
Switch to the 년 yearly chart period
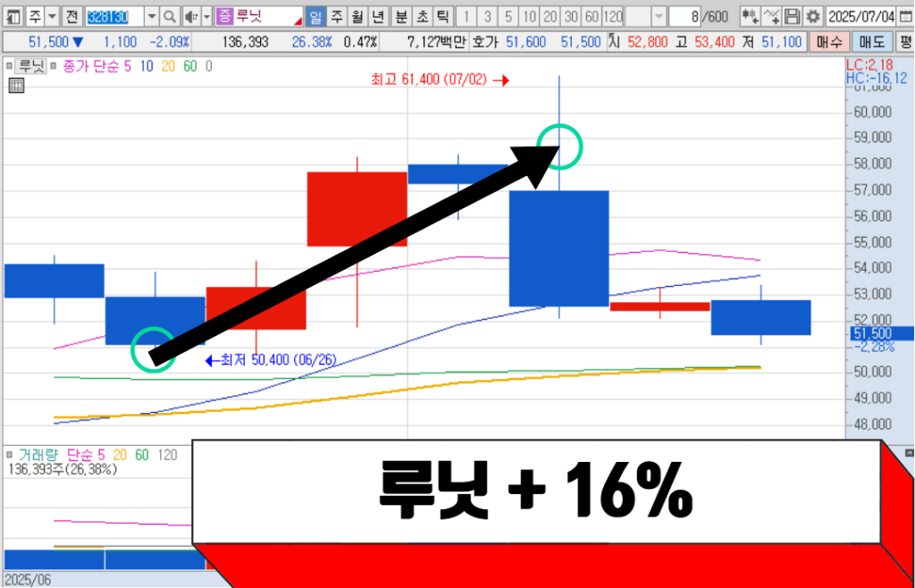(378, 16)
